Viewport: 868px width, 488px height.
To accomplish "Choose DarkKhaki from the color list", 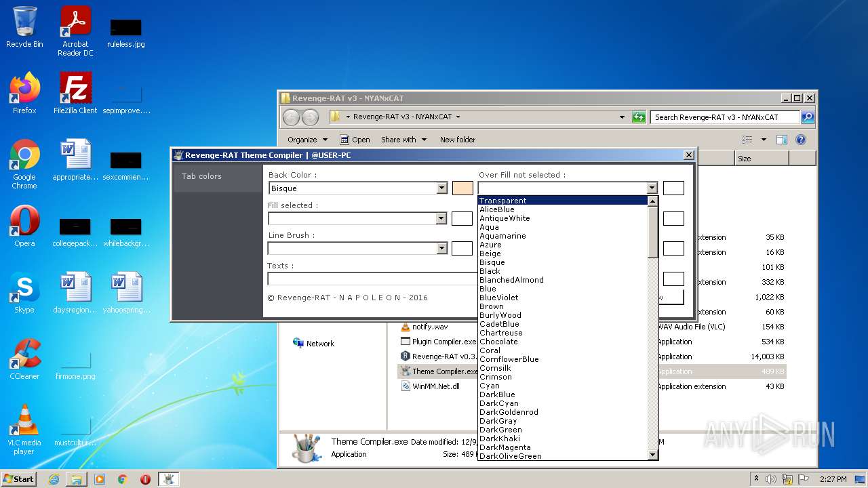I will (x=563, y=439).
